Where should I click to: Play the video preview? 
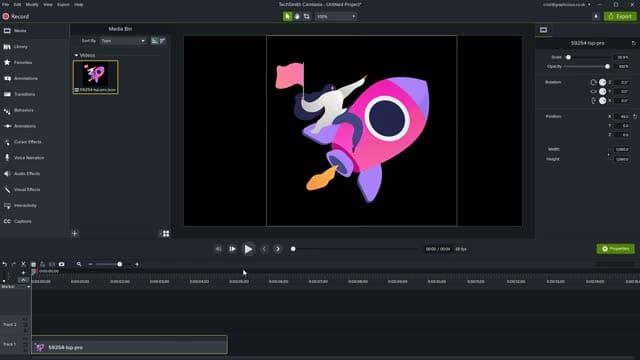pyautogui.click(x=248, y=249)
